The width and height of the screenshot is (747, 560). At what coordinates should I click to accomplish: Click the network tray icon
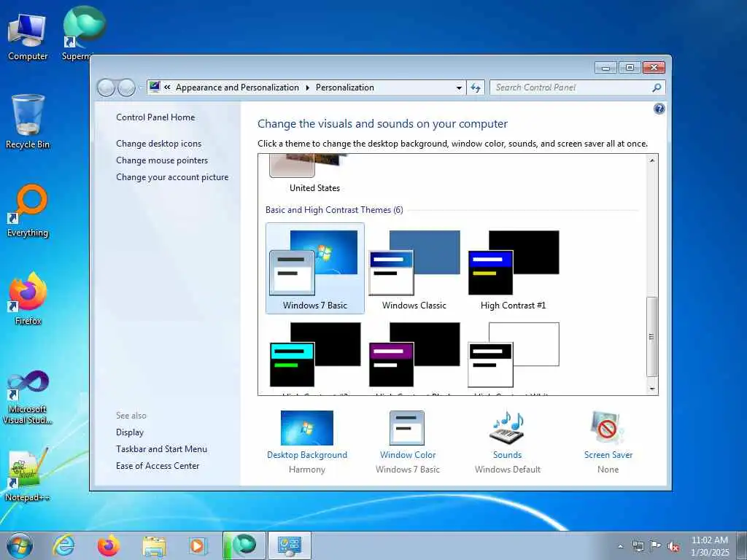point(638,546)
